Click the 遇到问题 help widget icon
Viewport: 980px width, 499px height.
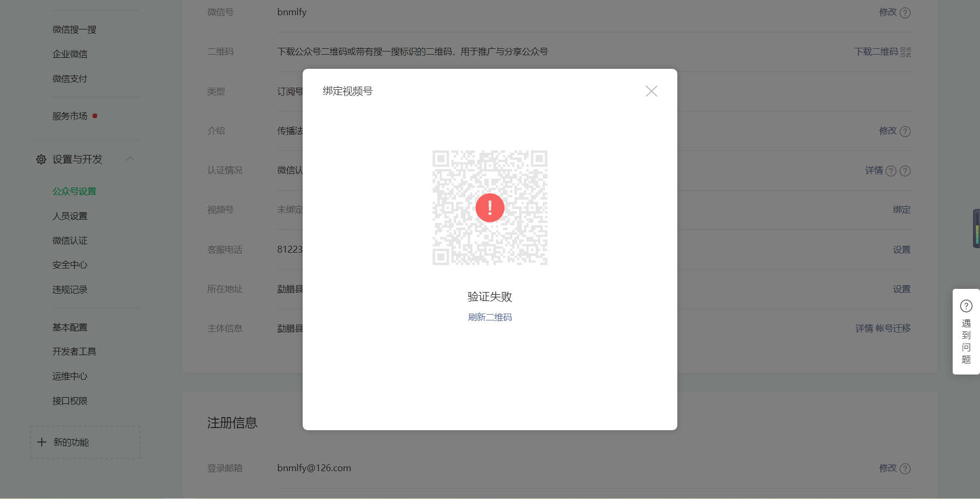[966, 306]
